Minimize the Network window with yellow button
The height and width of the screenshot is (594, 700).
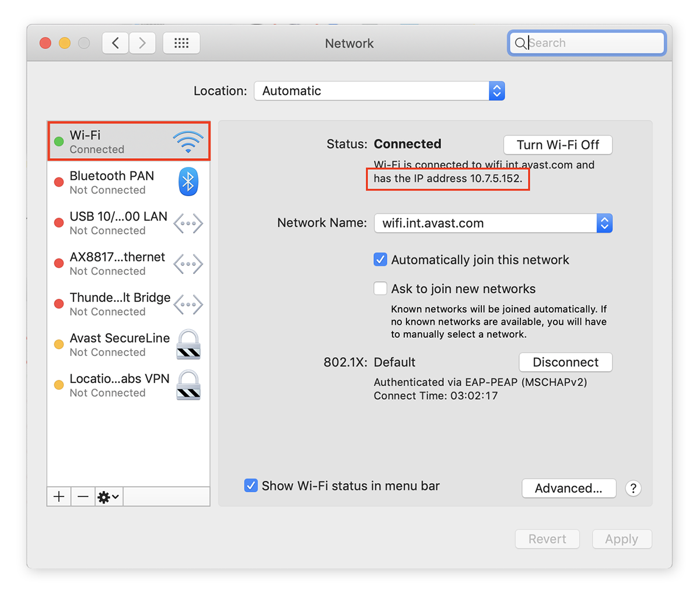(x=65, y=43)
